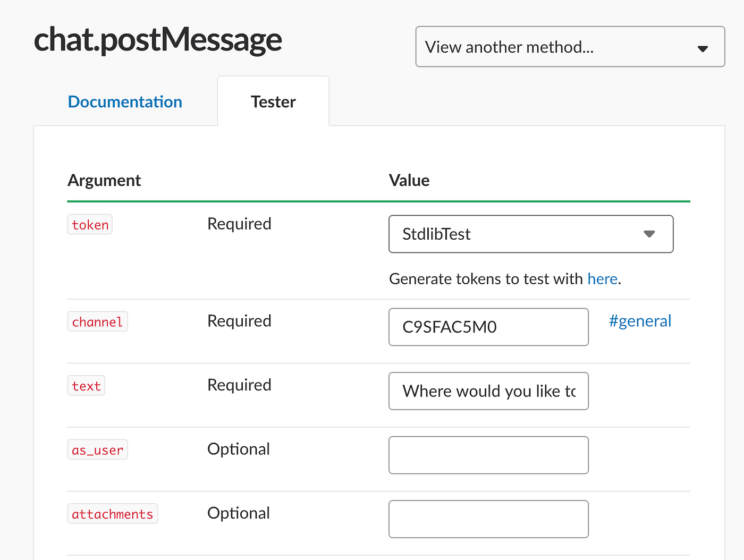Open the #general channel link
744x560 pixels.
coord(639,321)
